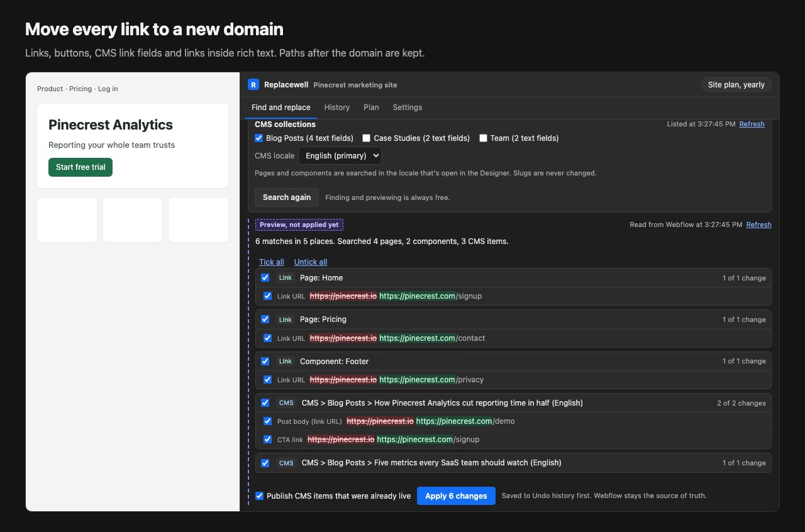Click the Page: Pricing row title
Image resolution: width=805 pixels, height=532 pixels.
tap(323, 319)
